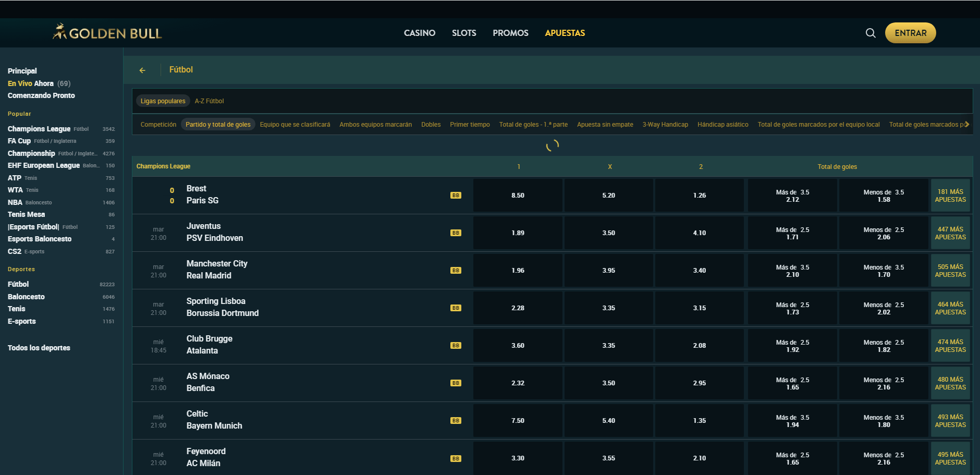Click the Golden Bull logo
The image size is (980, 475).
coord(107,33)
